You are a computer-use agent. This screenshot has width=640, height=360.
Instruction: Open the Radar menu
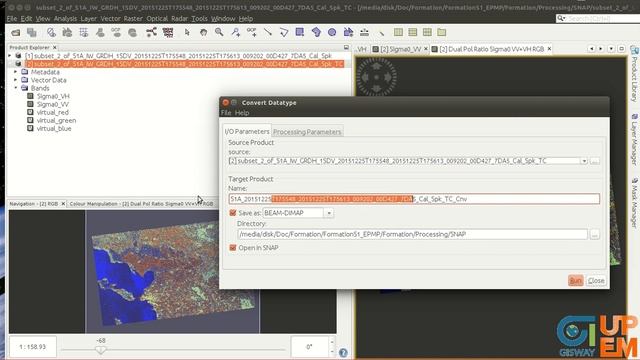pos(179,19)
